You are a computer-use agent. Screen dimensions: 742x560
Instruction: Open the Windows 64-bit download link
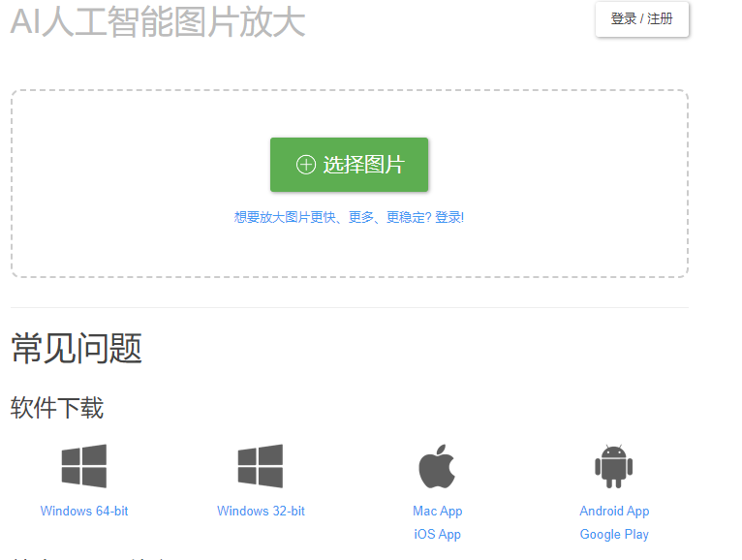(84, 511)
